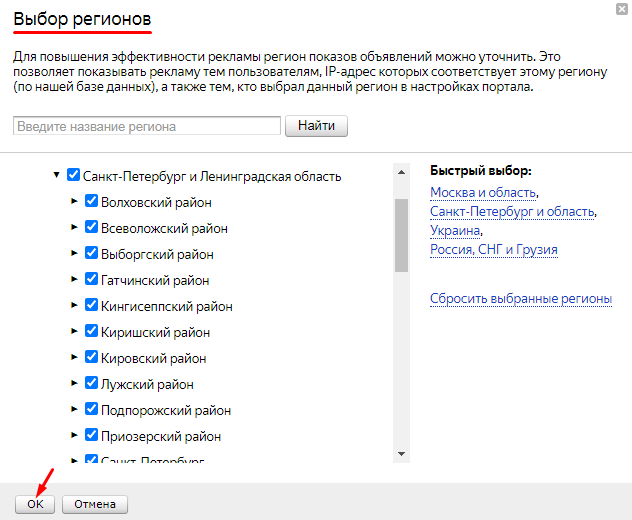Expand Лужский район node
Image resolution: width=632 pixels, height=520 pixels.
[x=74, y=384]
